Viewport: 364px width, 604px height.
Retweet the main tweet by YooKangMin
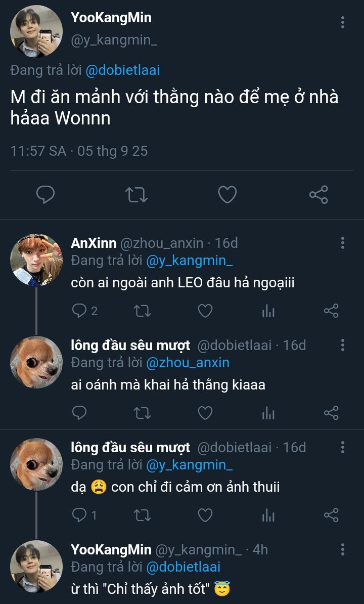136,195
